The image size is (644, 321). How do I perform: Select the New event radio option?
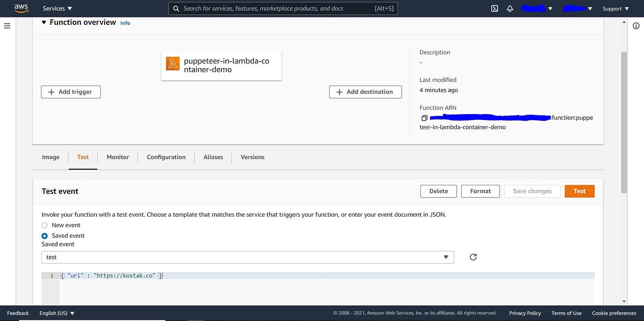click(x=45, y=225)
